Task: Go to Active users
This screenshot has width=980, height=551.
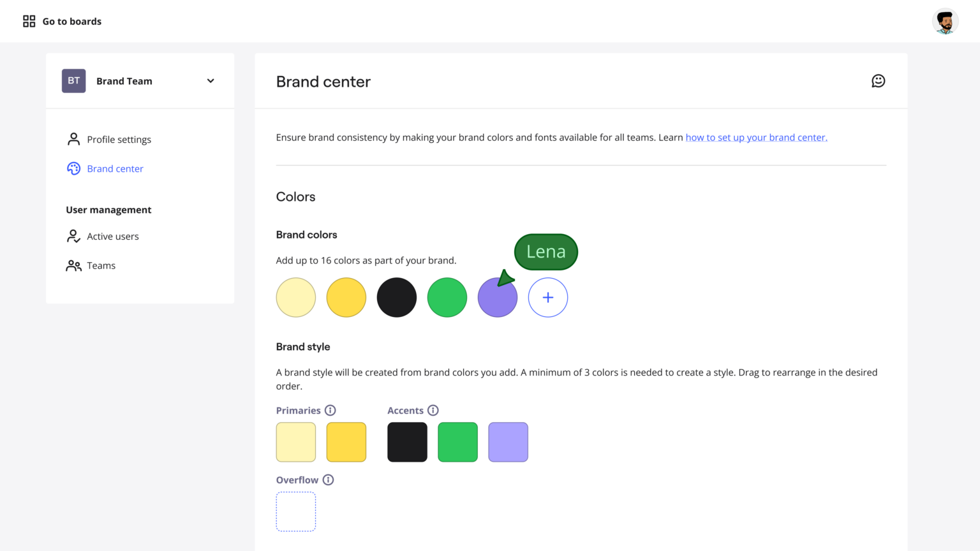Action: point(112,237)
